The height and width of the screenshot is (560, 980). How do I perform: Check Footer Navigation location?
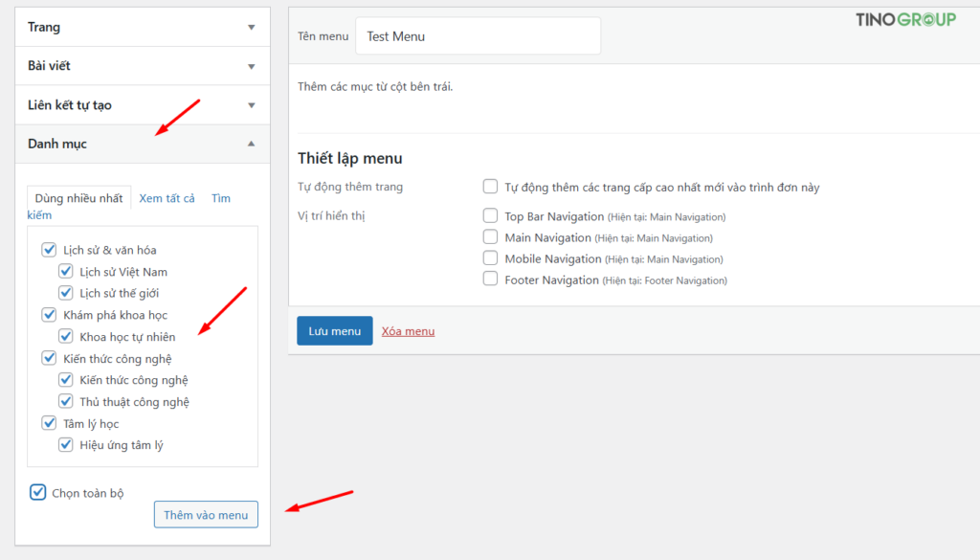tap(490, 279)
